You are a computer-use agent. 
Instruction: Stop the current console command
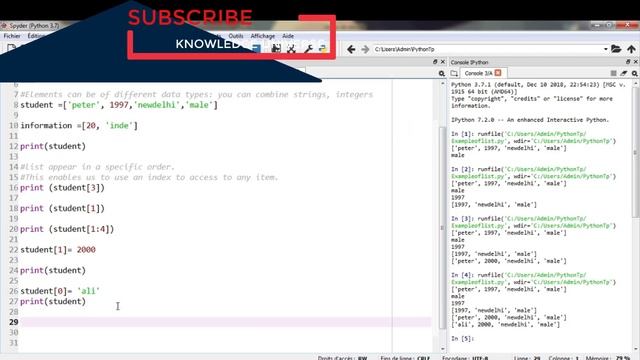[613, 73]
